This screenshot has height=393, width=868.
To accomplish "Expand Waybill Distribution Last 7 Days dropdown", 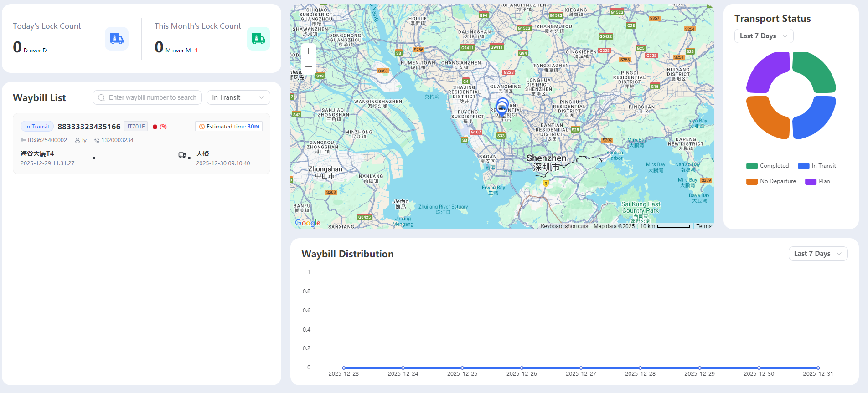I will click(818, 254).
